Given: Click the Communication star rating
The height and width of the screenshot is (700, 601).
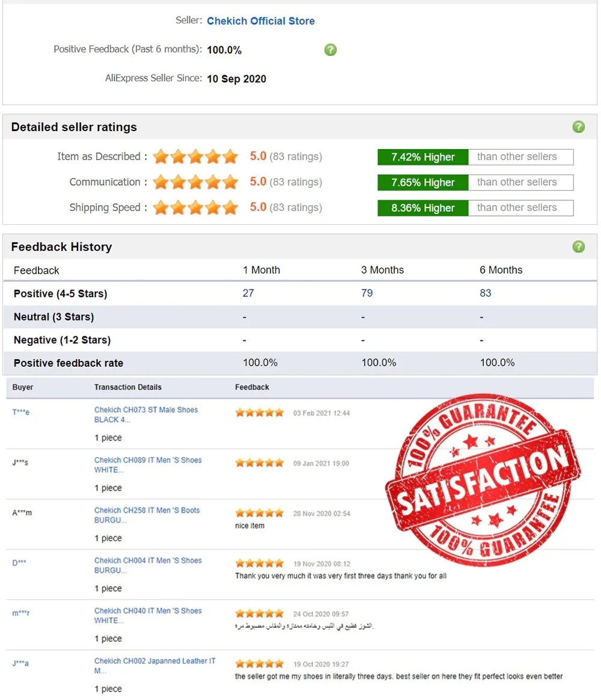Looking at the screenshot, I should point(195,182).
